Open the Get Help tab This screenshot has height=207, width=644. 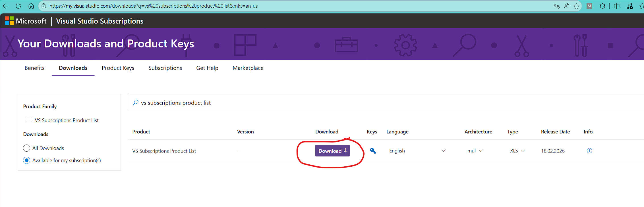tap(207, 68)
